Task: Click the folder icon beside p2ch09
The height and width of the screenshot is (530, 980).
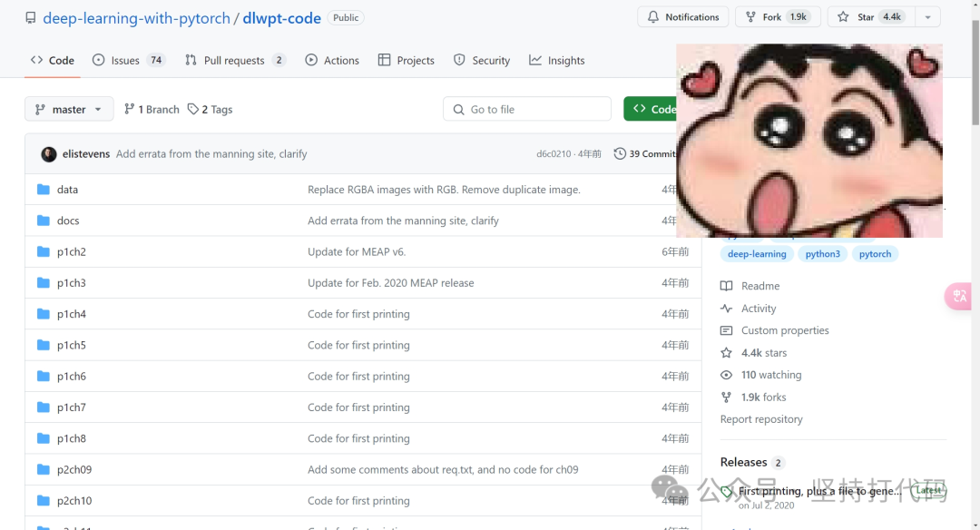Action: [x=44, y=469]
